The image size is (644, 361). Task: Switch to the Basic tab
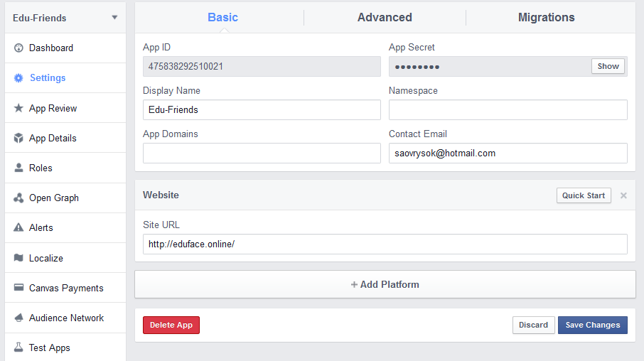pos(222,17)
